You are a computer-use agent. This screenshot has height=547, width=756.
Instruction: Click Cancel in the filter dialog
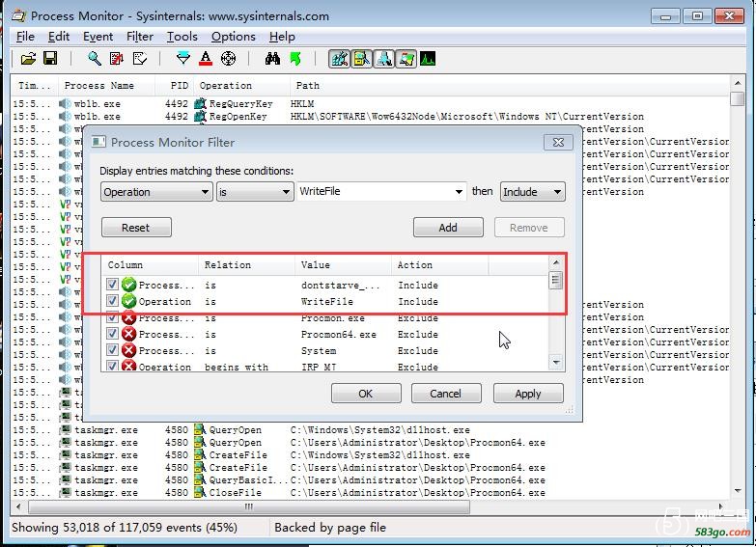[x=446, y=394]
